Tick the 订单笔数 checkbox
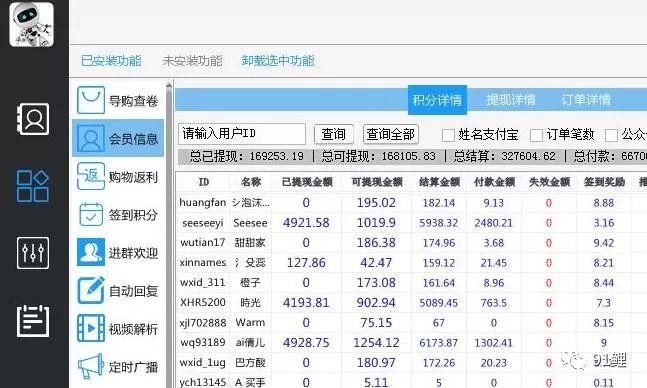Image resolution: width=647 pixels, height=388 pixels. tap(536, 135)
